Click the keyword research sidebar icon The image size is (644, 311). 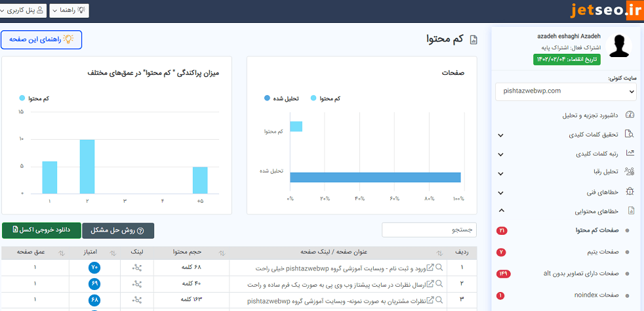[630, 135]
